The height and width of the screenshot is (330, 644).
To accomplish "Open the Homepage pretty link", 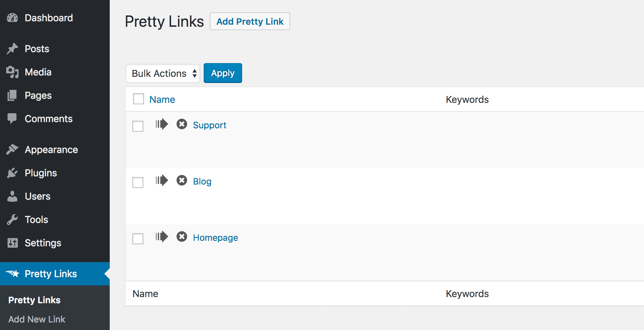I will click(215, 238).
